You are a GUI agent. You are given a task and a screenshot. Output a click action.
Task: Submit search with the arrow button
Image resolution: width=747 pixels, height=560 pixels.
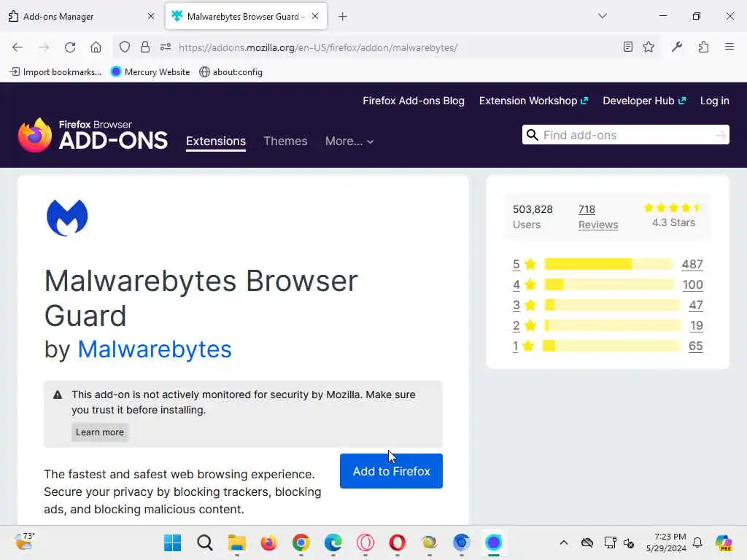(x=720, y=136)
